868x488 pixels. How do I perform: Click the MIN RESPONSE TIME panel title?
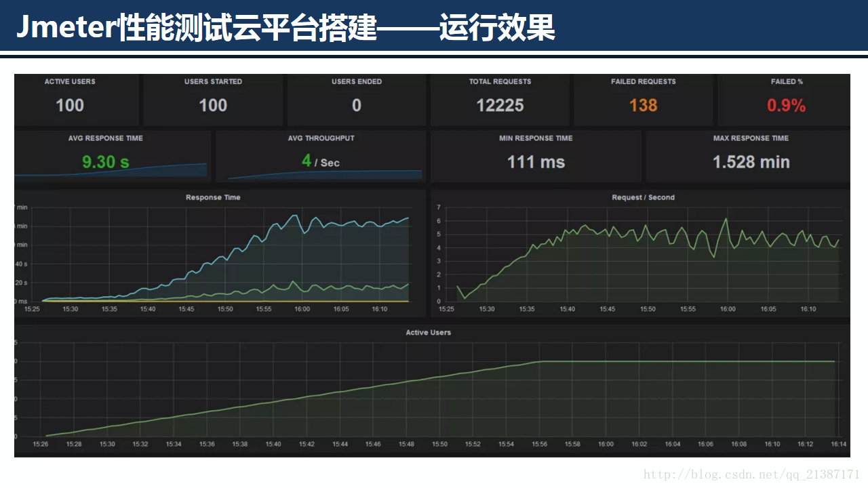click(536, 138)
